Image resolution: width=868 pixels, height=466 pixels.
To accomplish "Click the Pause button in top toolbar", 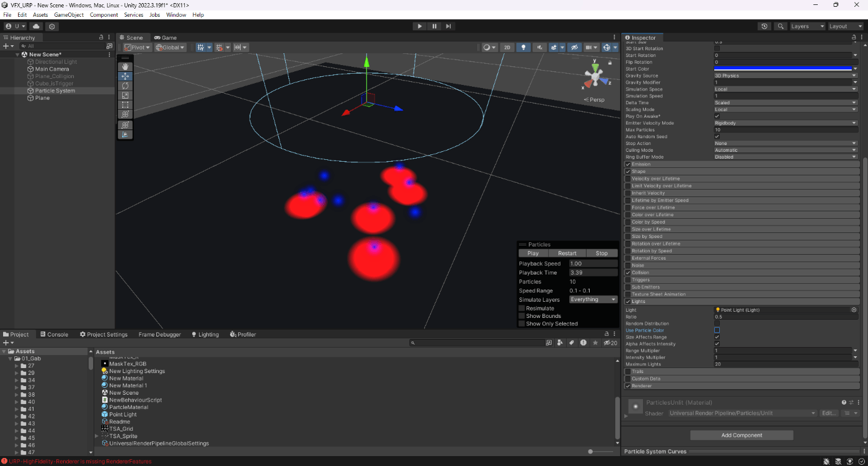I will [434, 26].
